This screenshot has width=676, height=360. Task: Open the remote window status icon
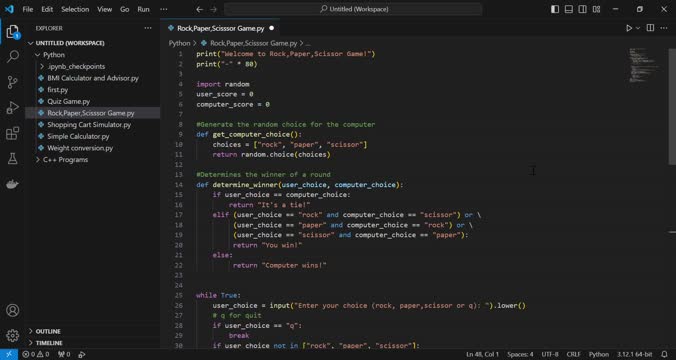coord(9,354)
